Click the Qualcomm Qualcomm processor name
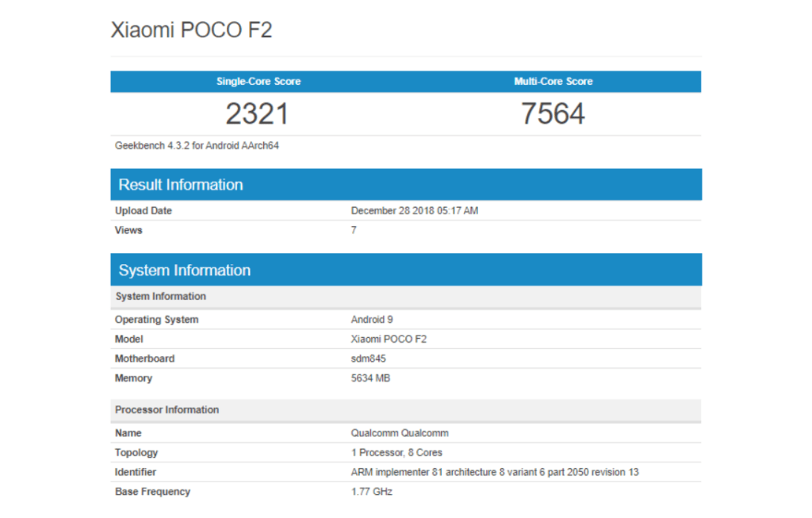Image resolution: width=812 pixels, height=518 pixels. click(x=400, y=433)
